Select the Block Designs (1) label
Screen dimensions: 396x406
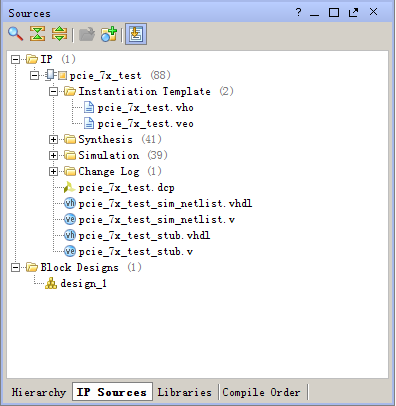coord(91,267)
